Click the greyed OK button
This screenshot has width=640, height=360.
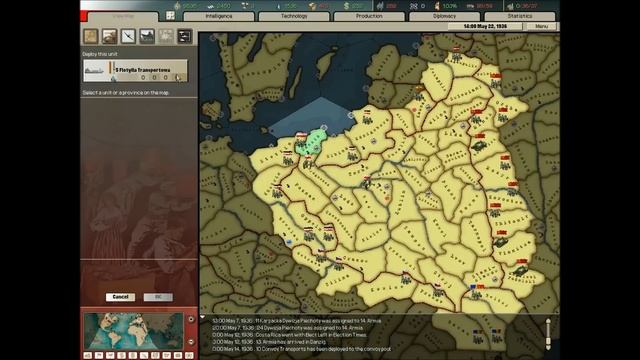[158, 297]
